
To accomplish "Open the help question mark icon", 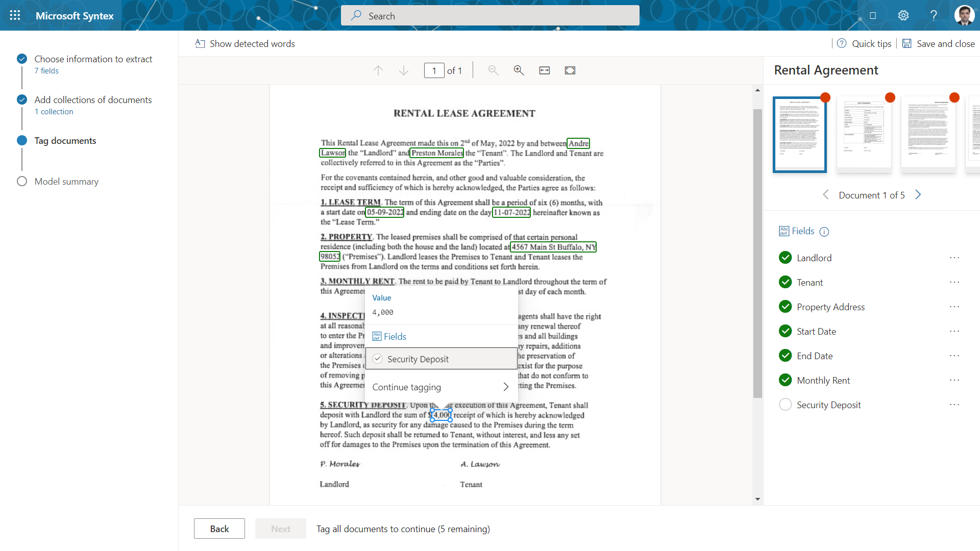I will pos(934,15).
